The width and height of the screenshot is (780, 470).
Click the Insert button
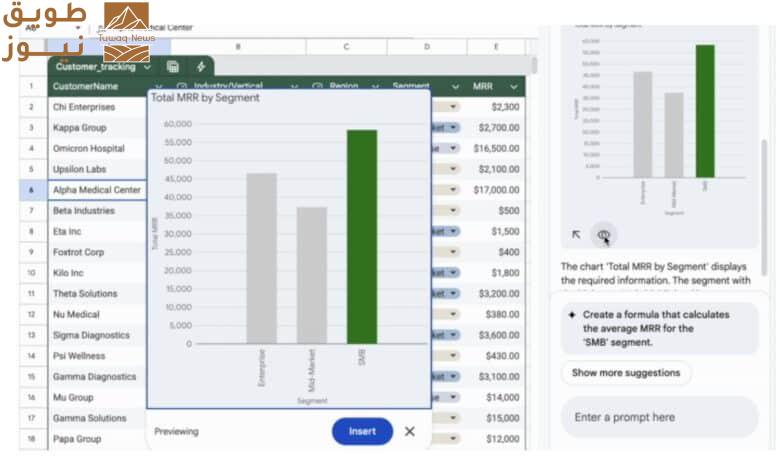tap(362, 431)
